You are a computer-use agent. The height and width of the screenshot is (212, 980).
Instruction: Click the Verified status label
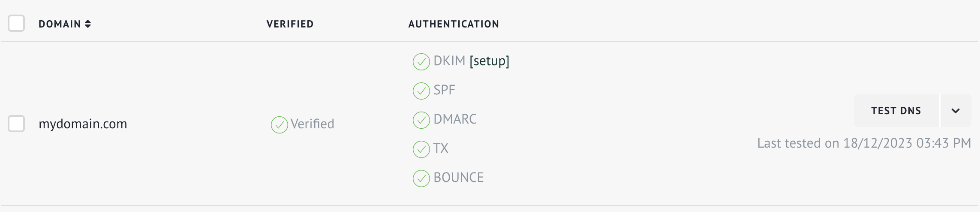point(312,124)
